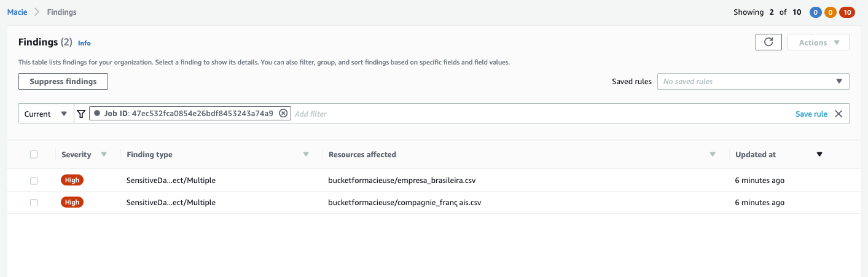Open the Severity column filter arrow
Image resolution: width=868 pixels, height=277 pixels.
104,154
